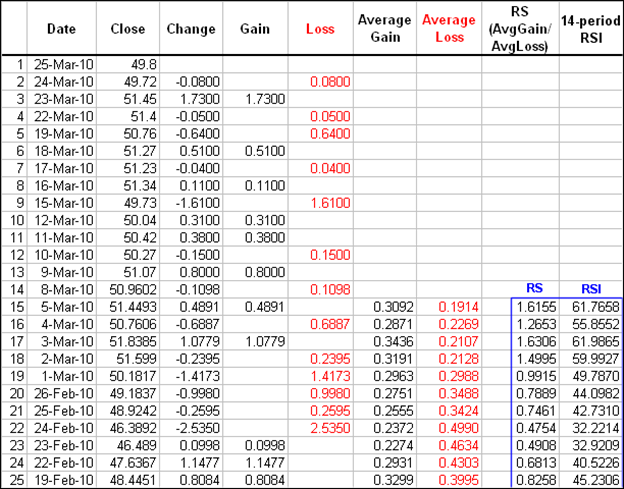The image size is (624, 489).
Task: Click change value -0.0500
Action: (x=197, y=116)
